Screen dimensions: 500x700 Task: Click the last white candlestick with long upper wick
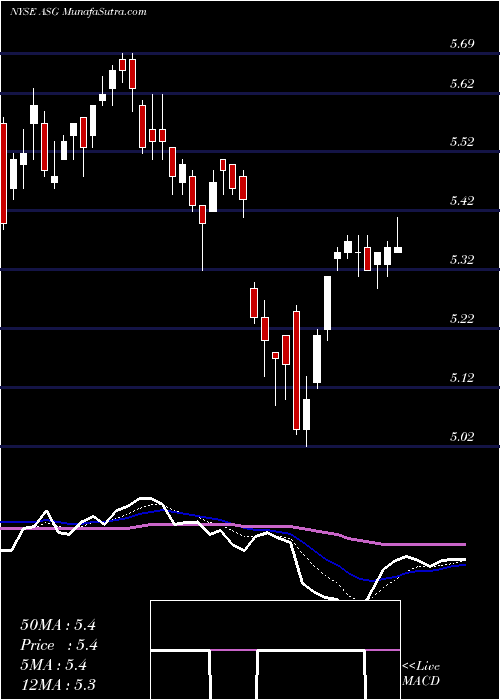coord(397,235)
